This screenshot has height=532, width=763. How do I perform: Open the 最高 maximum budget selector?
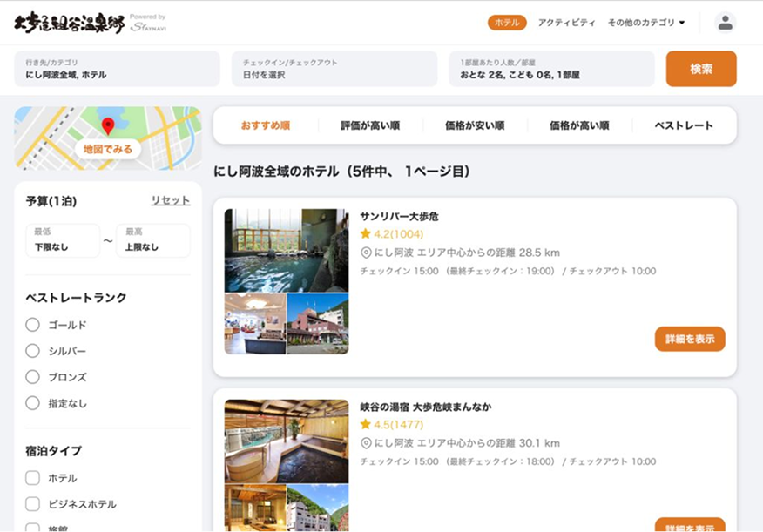tap(152, 240)
